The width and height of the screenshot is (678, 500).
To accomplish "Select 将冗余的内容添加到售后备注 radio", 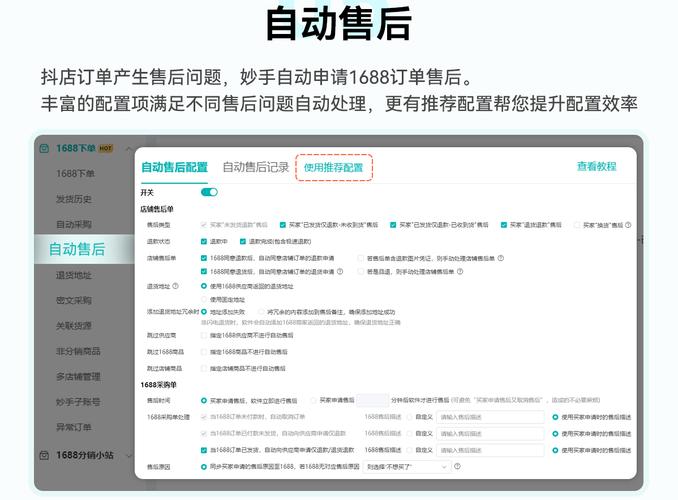I will point(261,312).
